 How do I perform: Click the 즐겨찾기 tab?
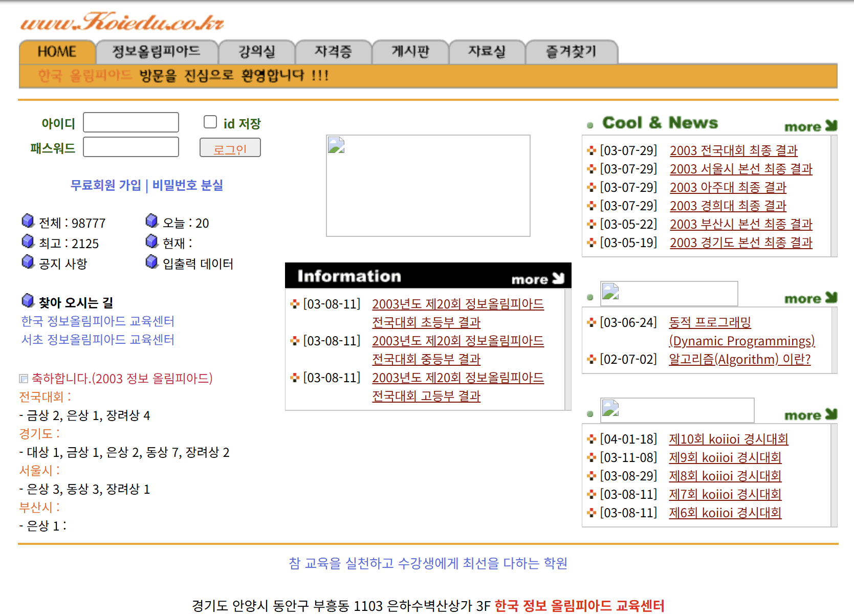[572, 52]
